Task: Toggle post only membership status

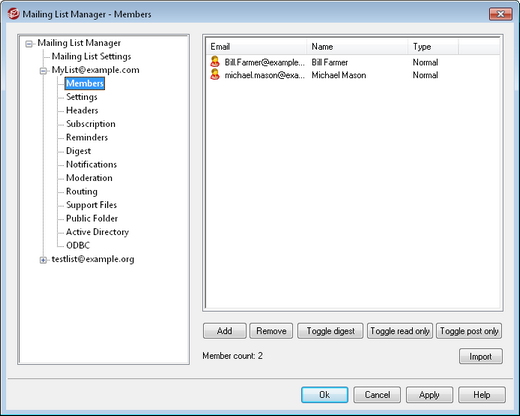Action: [469, 331]
